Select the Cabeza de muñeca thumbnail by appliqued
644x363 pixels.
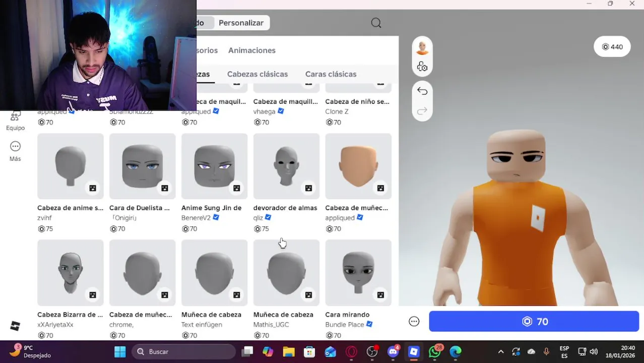pyautogui.click(x=358, y=166)
